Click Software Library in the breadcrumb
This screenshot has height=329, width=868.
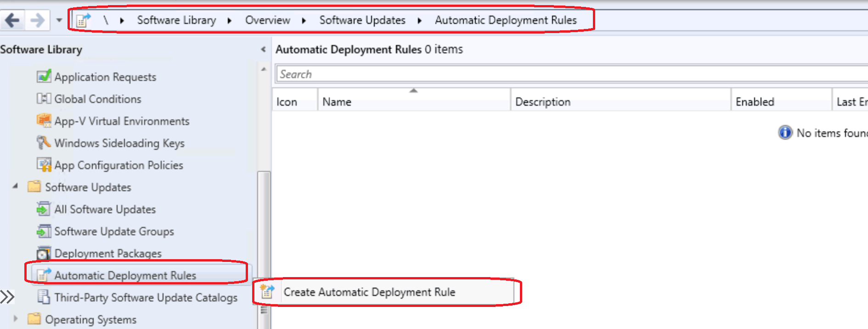(x=176, y=20)
